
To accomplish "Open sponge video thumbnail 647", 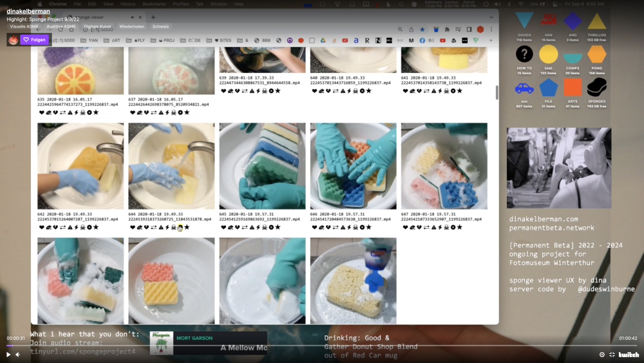I will click(444, 166).
